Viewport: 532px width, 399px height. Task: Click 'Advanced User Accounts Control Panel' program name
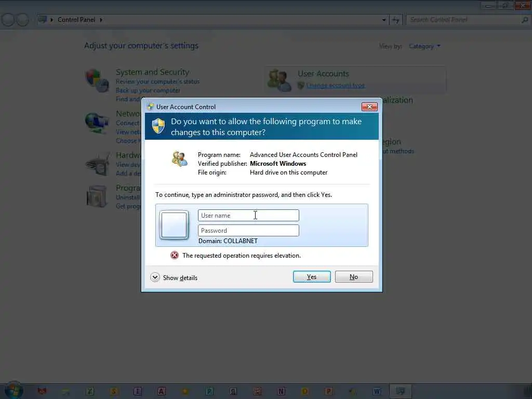pos(303,155)
